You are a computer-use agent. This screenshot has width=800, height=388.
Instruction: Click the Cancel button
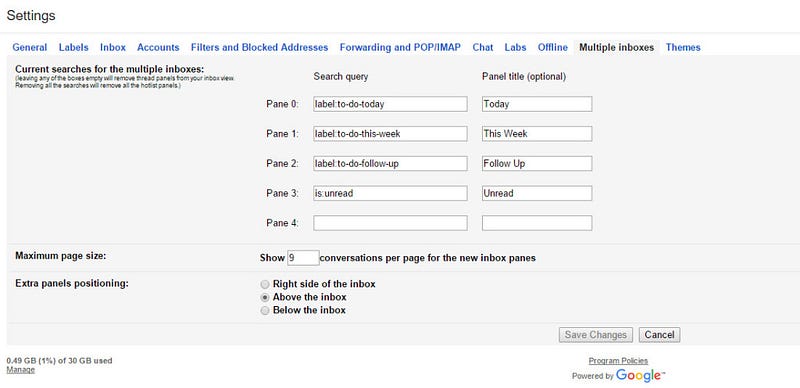tap(659, 335)
